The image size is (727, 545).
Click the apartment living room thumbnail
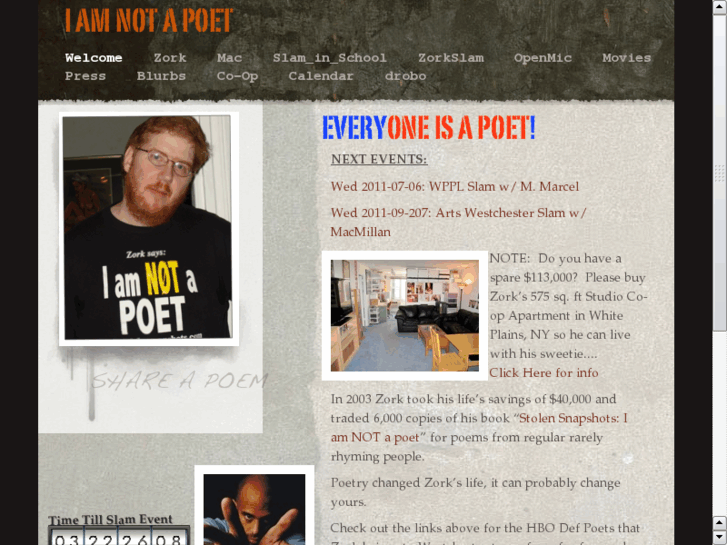pos(405,315)
